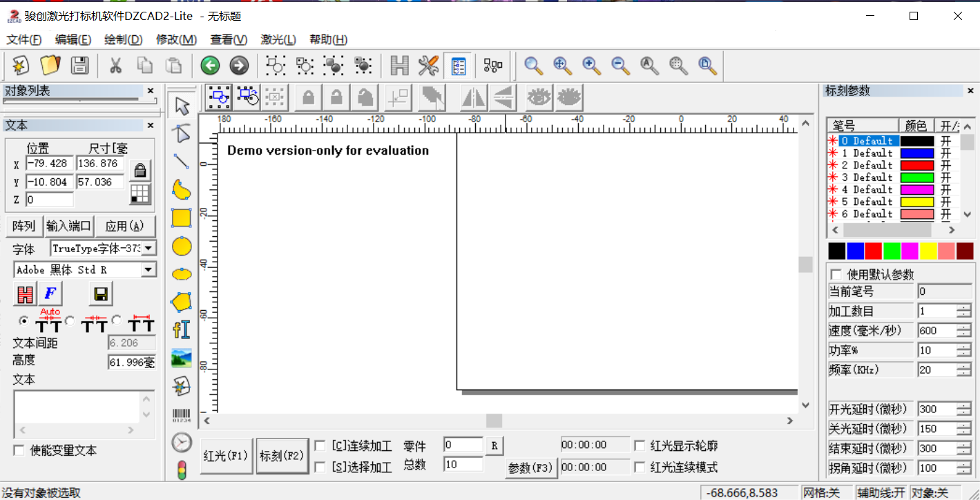Click 参数(F3) button
The height and width of the screenshot is (500, 980).
pos(530,468)
